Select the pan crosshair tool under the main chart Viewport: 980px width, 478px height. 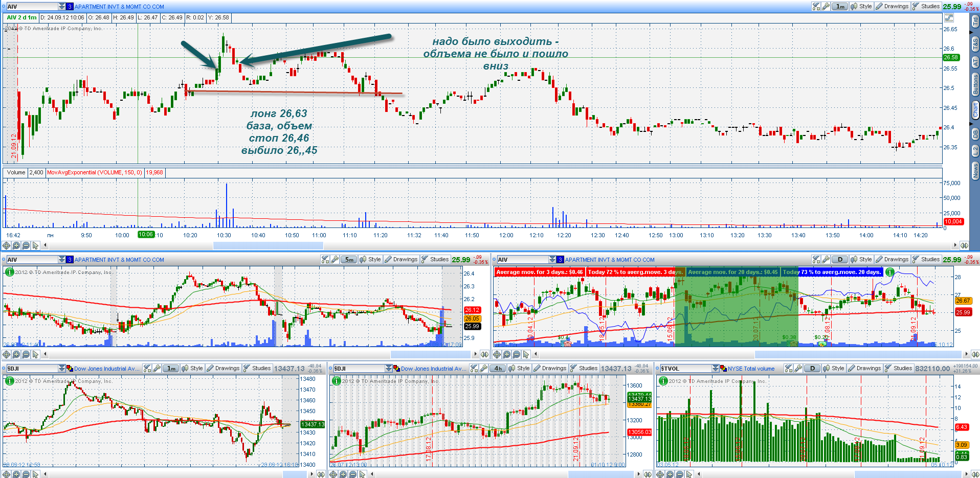tap(7, 245)
